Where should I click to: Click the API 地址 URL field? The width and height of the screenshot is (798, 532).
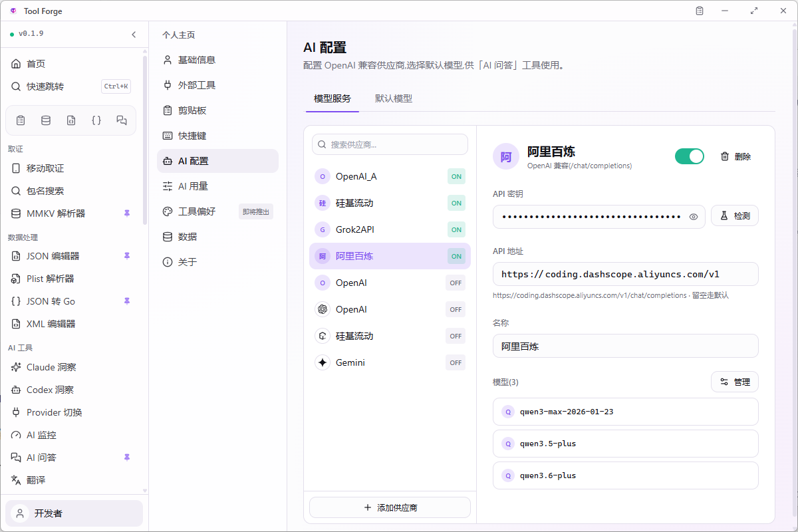click(x=626, y=274)
